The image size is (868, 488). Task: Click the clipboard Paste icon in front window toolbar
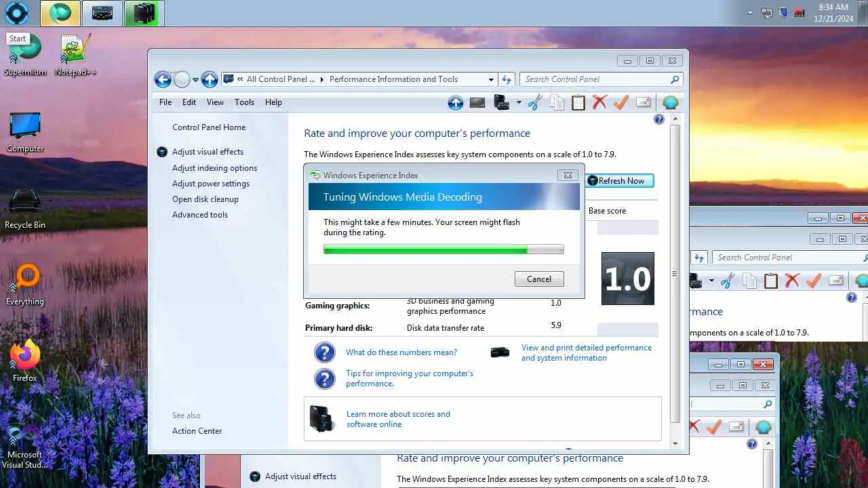(x=578, y=102)
